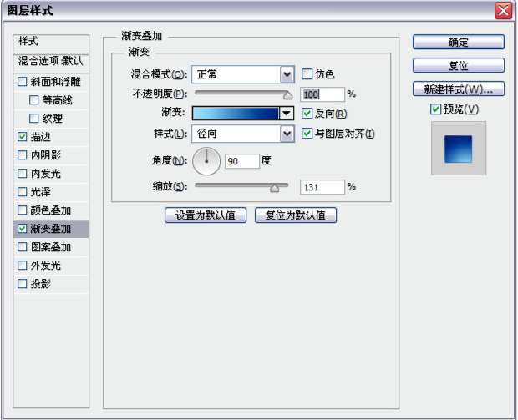This screenshot has height=420, width=518.
Task: Click the blue style preview thumbnail
Action: (x=459, y=149)
